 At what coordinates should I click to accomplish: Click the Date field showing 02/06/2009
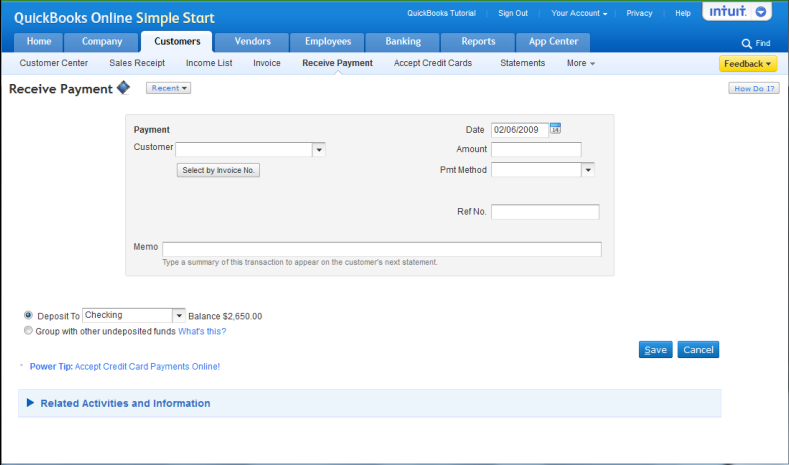[x=520, y=130]
